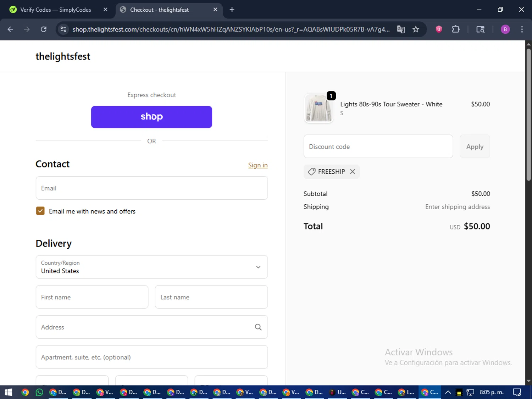Click the Express checkout label
532x399 pixels.
coord(152,95)
